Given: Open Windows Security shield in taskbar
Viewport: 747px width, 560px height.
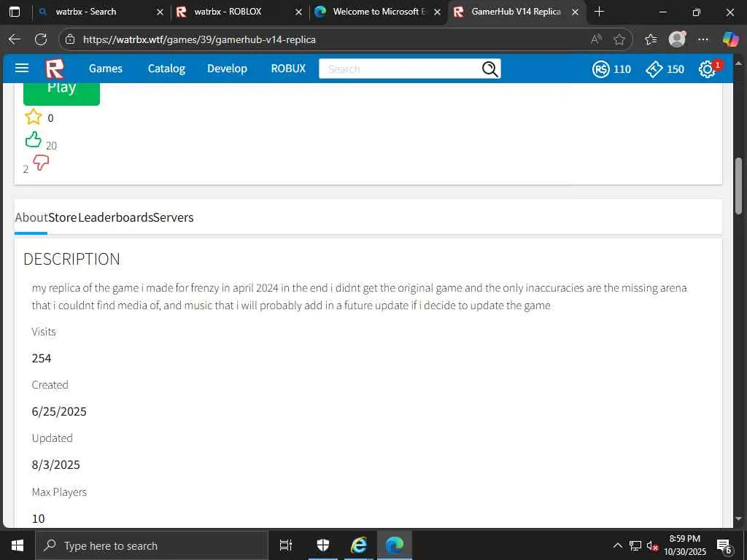Looking at the screenshot, I should tap(323, 545).
